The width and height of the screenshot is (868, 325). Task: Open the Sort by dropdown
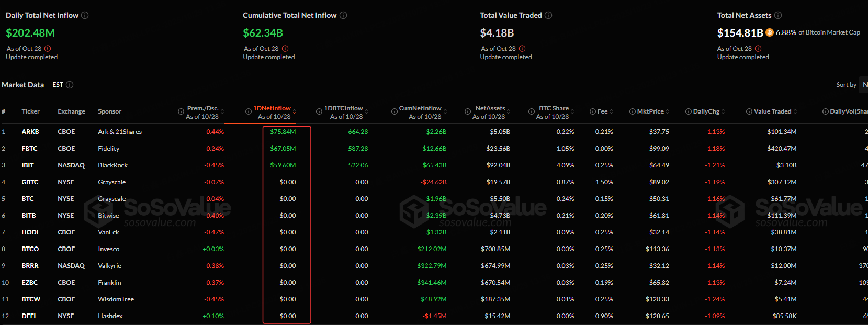pos(864,85)
